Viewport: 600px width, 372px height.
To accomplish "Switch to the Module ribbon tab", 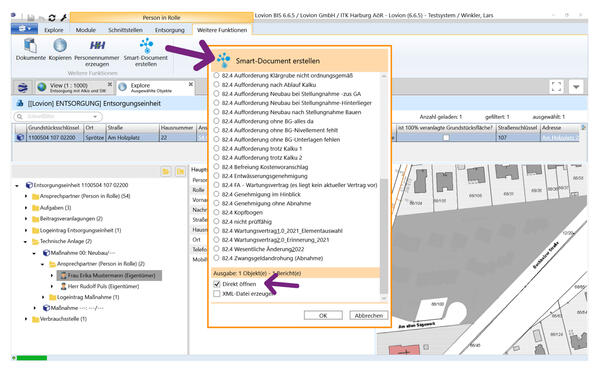I will tap(86, 30).
